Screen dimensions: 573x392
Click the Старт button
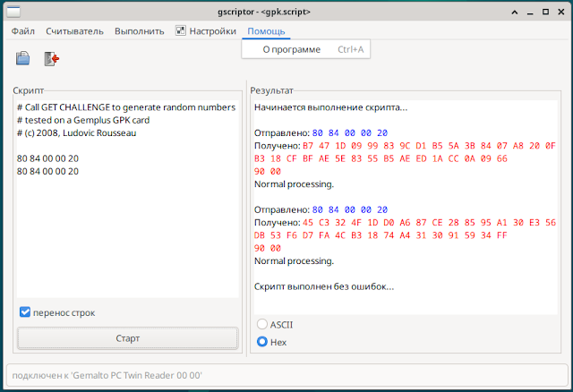pos(127,338)
